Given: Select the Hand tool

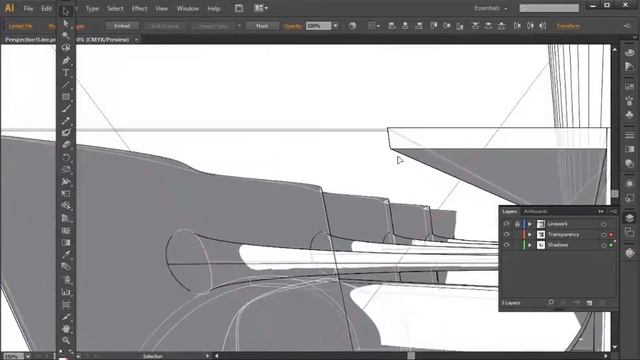Looking at the screenshot, I should [66, 329].
